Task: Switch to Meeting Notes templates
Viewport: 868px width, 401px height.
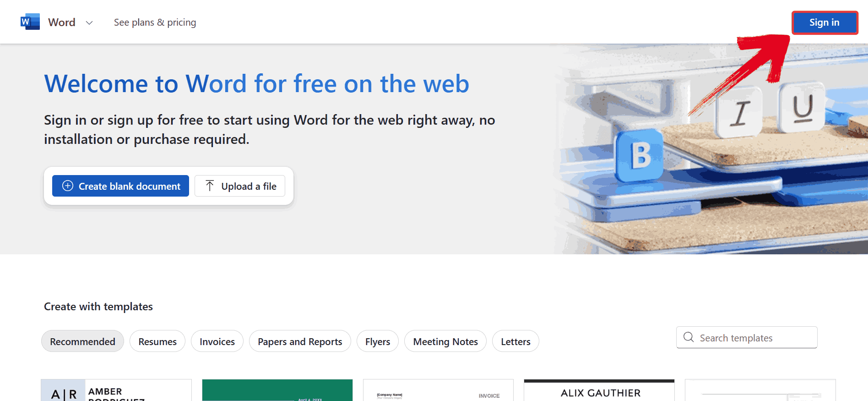Action: (x=445, y=341)
